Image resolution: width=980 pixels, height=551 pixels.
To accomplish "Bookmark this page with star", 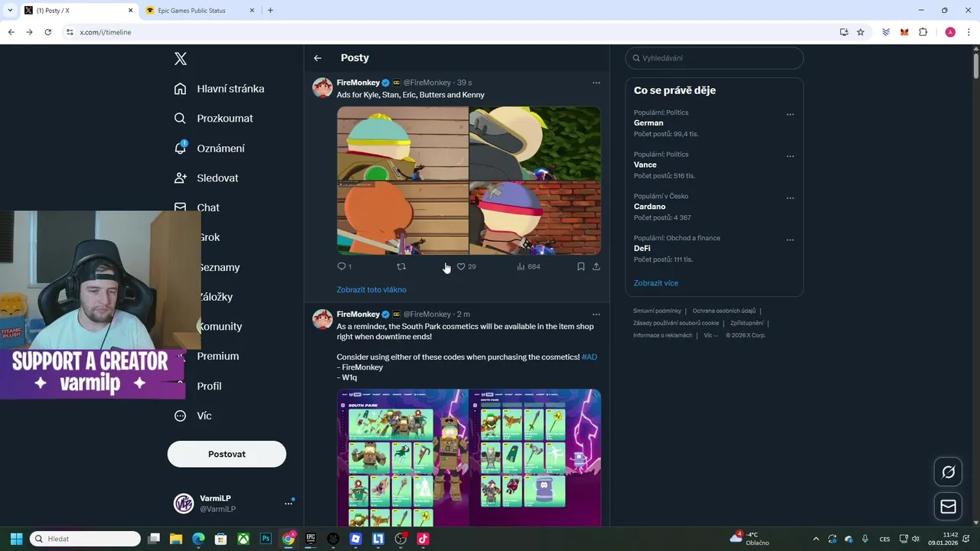I will [861, 32].
